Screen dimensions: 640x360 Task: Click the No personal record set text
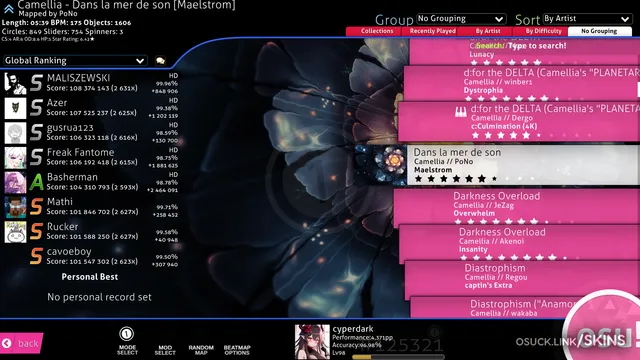pyautogui.click(x=99, y=297)
